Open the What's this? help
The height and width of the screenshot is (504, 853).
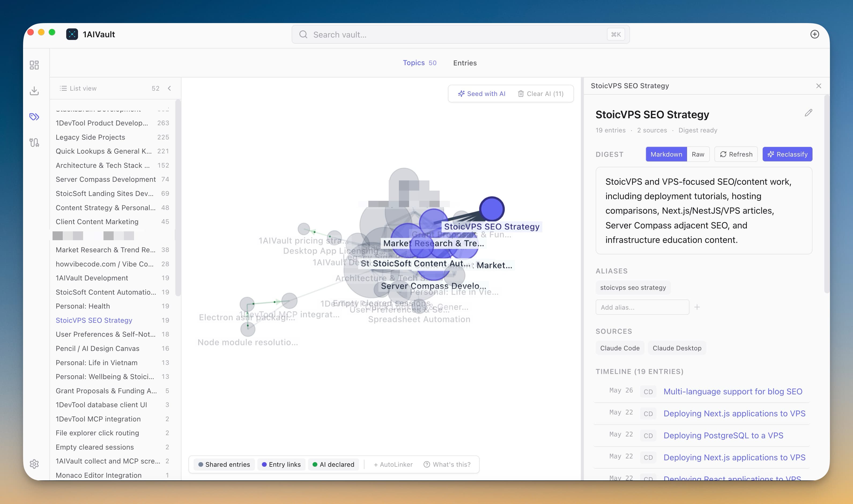[x=447, y=464]
